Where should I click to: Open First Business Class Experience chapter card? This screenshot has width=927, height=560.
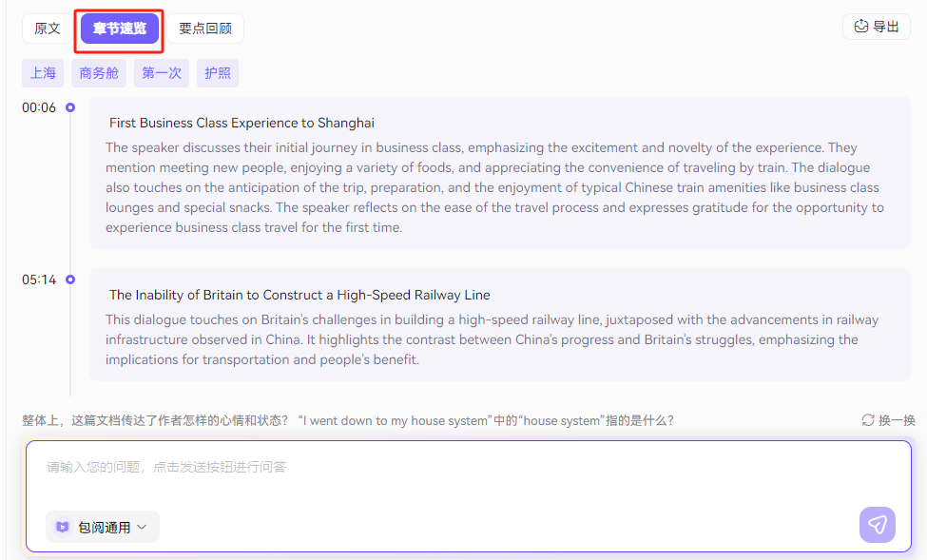click(x=499, y=173)
